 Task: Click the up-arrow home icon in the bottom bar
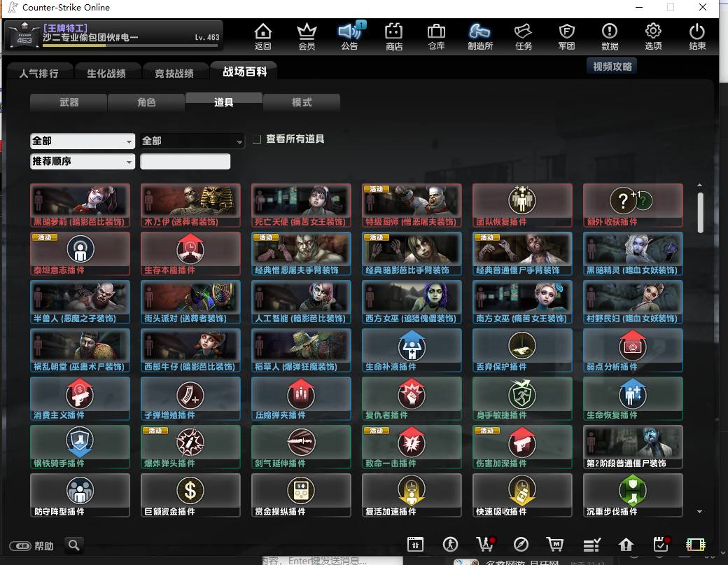[626, 544]
